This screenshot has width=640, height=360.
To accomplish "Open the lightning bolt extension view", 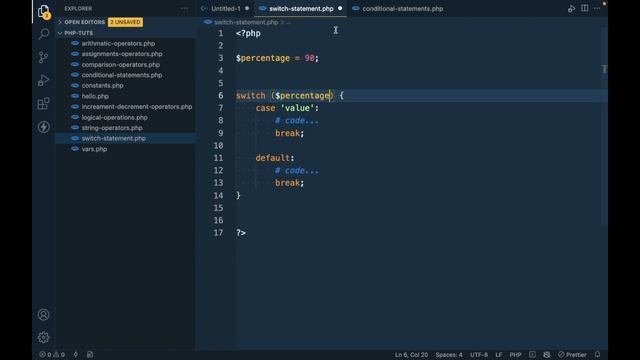I will point(43,127).
